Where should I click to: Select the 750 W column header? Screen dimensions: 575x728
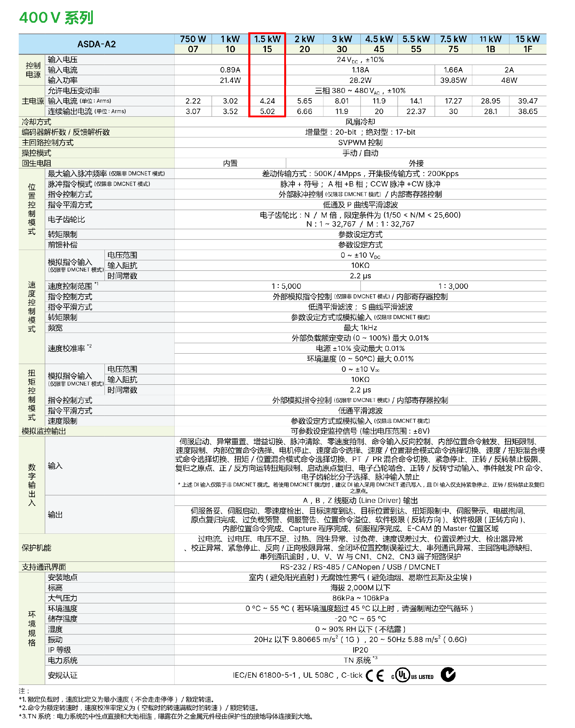click(193, 39)
